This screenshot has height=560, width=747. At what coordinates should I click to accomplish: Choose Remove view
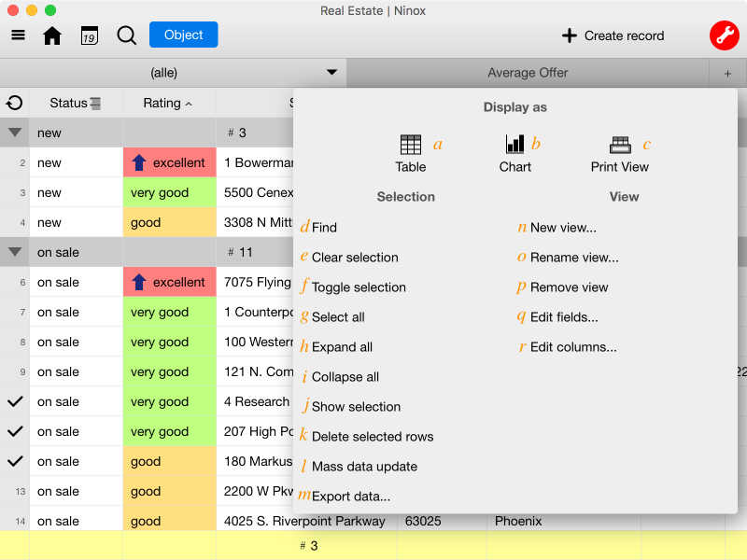[x=569, y=287]
